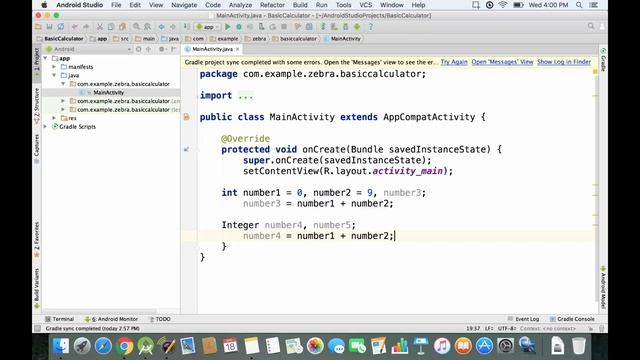Click the Synchronize toolbar icon
The width and height of the screenshot is (640, 360).
pyautogui.click(x=61, y=27)
